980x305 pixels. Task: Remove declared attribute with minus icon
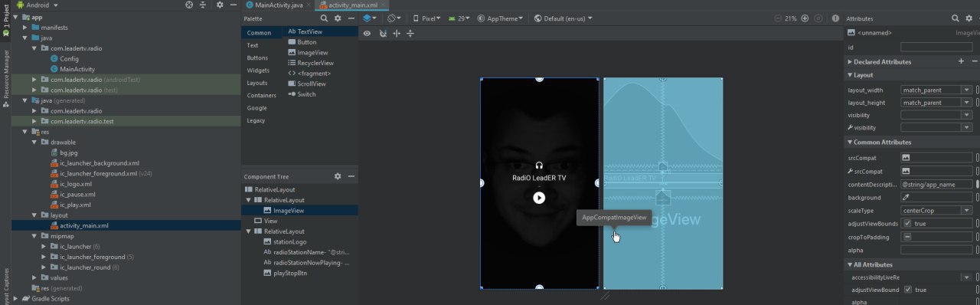[974, 61]
